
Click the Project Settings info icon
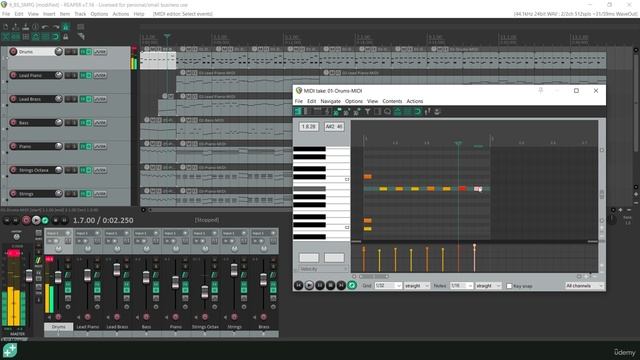click(36, 27)
